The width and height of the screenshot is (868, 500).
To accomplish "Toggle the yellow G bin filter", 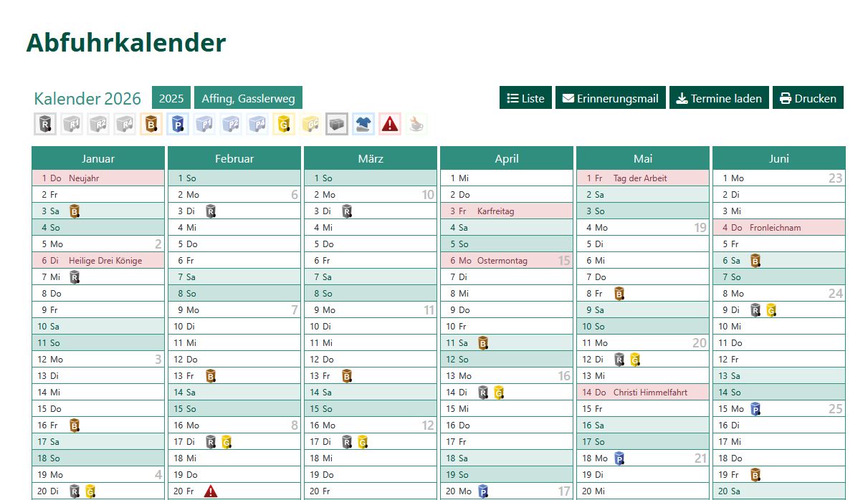I will (284, 124).
